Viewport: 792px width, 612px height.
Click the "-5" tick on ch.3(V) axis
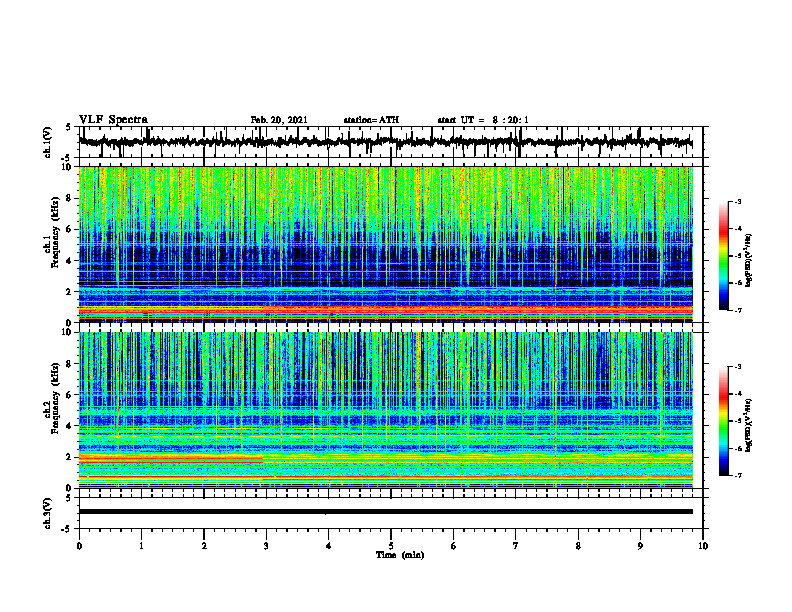coord(68,529)
